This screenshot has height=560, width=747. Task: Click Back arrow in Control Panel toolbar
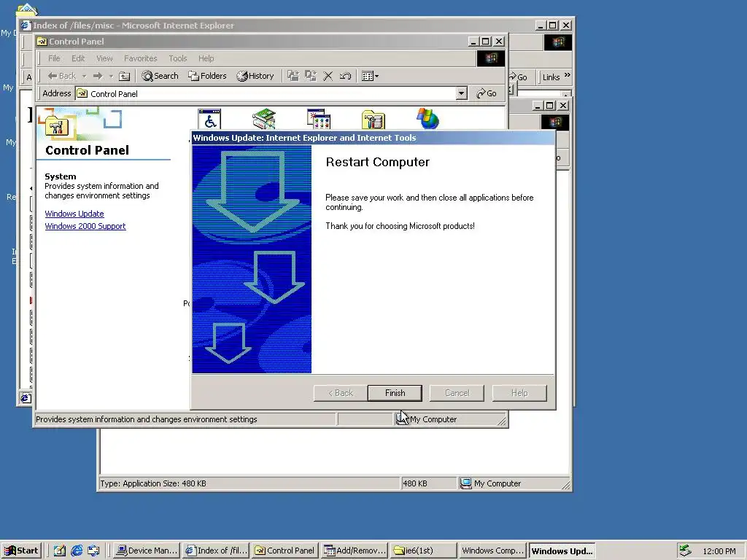(x=62, y=76)
